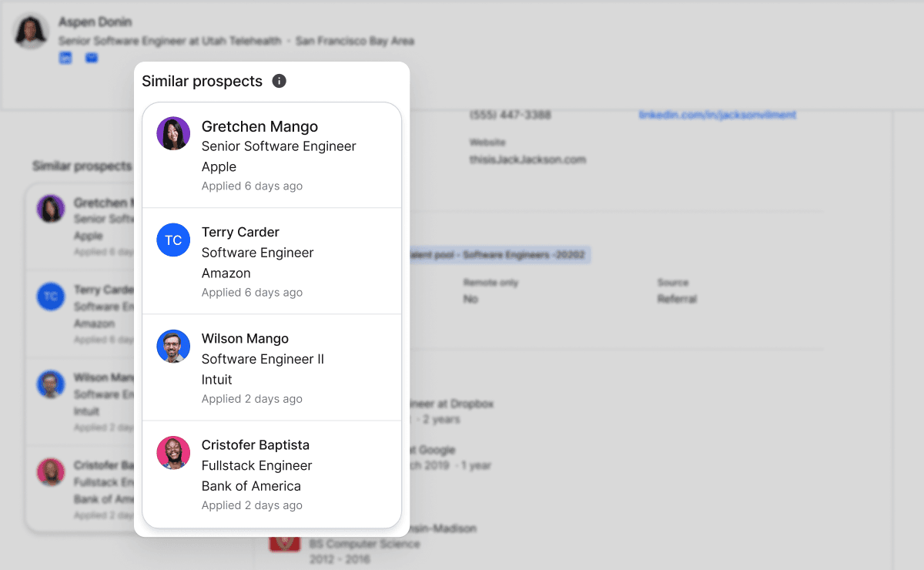Click the Wisconsin-Madison university logo
The height and width of the screenshot is (570, 924).
[x=284, y=541]
